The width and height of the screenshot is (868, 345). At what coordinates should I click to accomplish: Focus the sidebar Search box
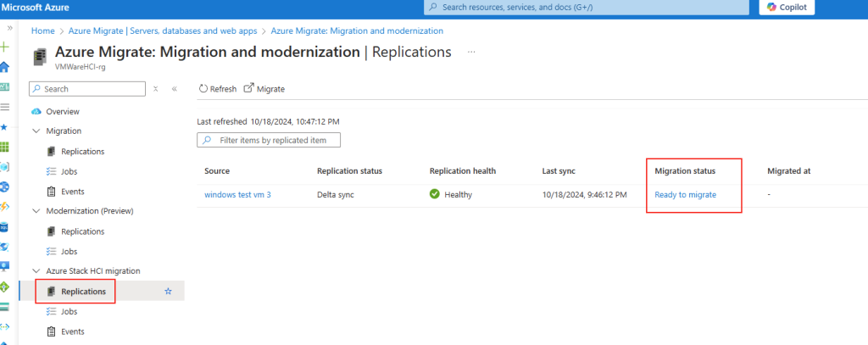pos(87,89)
